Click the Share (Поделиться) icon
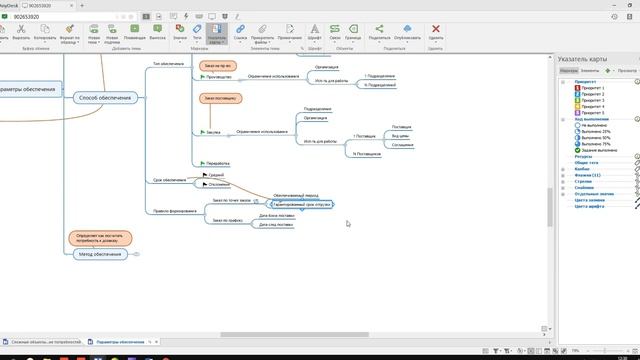The image size is (640, 360). (379, 29)
